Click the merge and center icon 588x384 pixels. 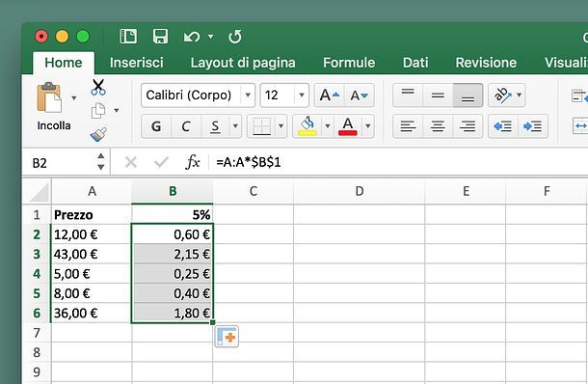coord(580,126)
